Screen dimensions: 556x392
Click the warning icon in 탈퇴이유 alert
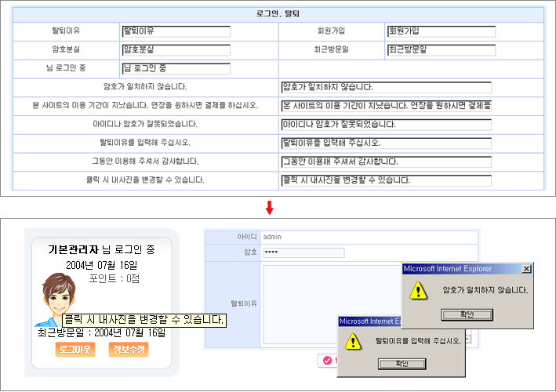pos(354,341)
